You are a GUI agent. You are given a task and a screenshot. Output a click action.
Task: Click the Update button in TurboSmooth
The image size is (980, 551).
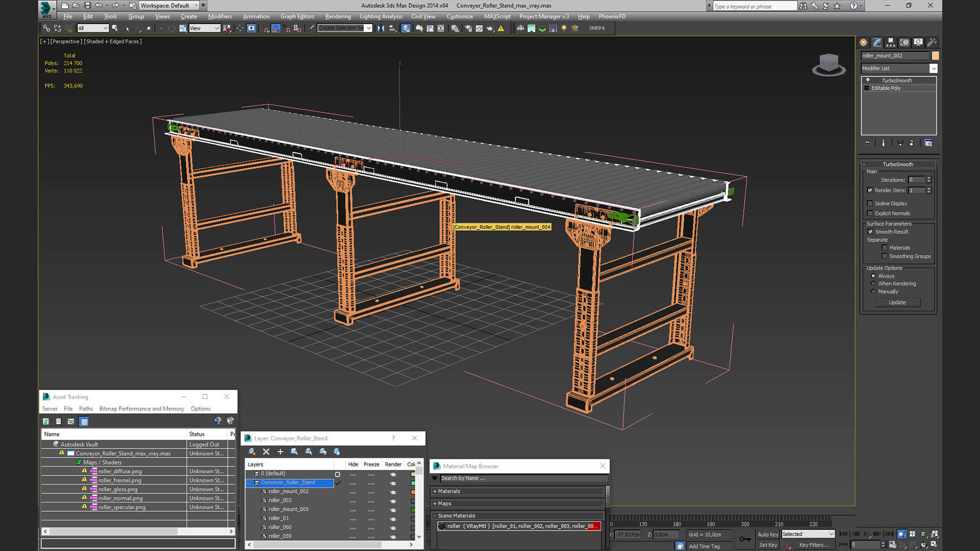(x=897, y=302)
